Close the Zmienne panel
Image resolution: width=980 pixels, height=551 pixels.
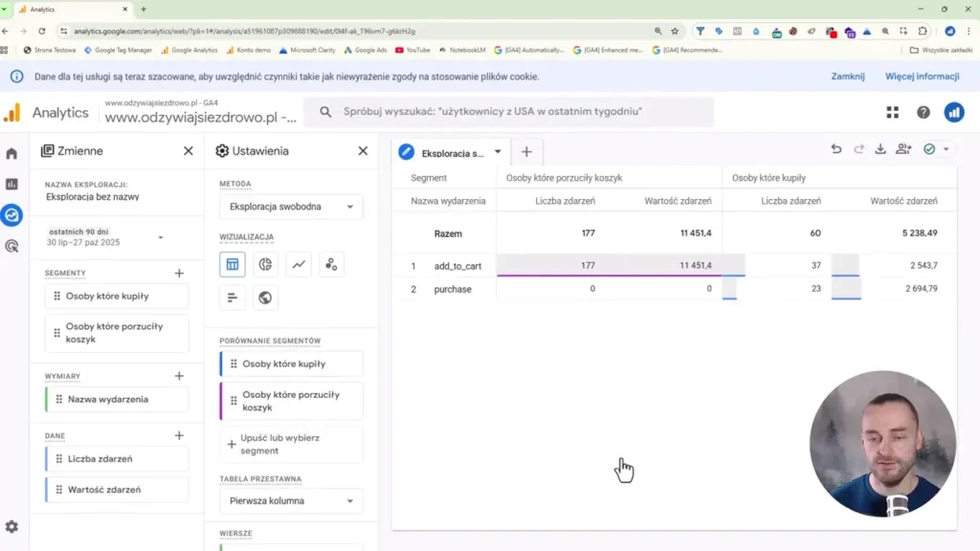tap(189, 151)
